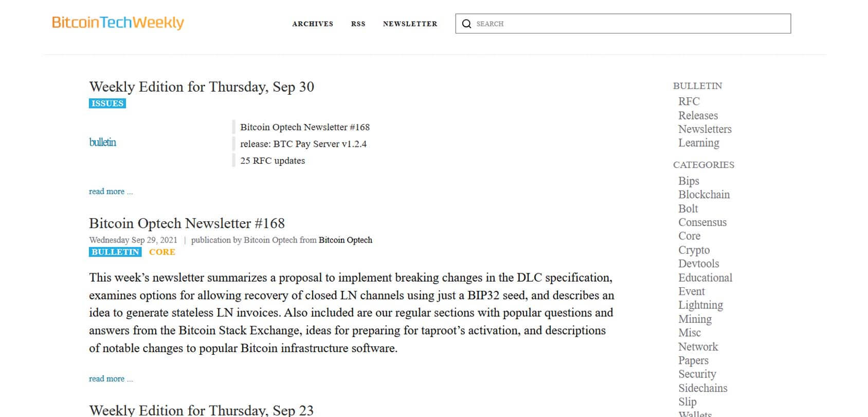Viewport: 868px width, 417px height.
Task: Visit the Bitcoin Optech source link
Action: click(x=345, y=240)
